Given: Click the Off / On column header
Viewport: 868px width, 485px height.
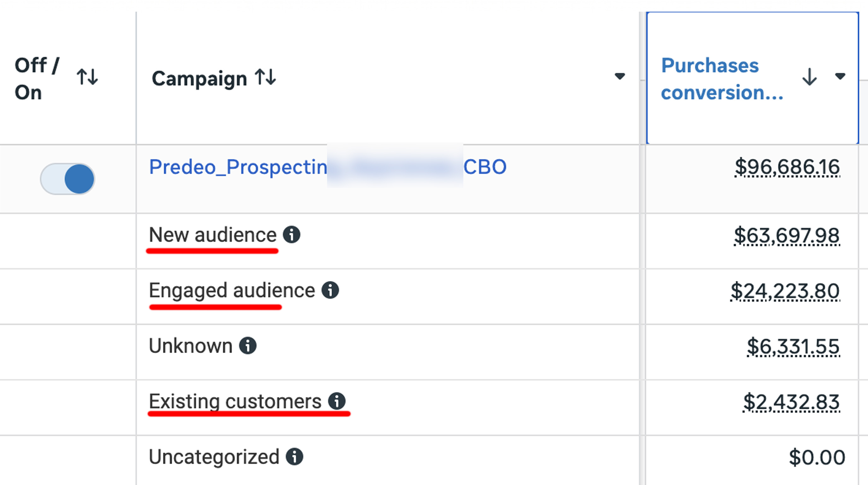Looking at the screenshot, I should (37, 79).
